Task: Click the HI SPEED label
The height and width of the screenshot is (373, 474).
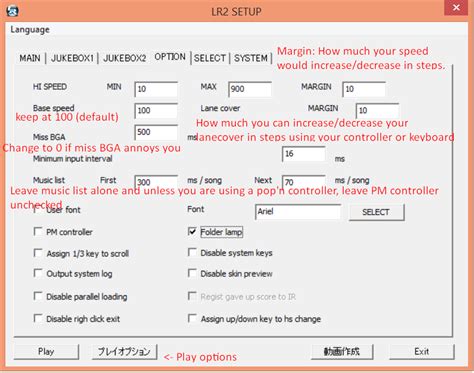Action: (x=50, y=87)
